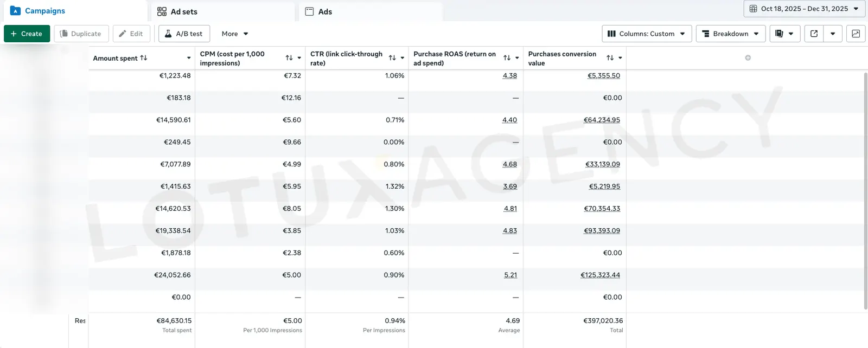
Task: Click the average ROAS 4.69
Action: coord(513,321)
